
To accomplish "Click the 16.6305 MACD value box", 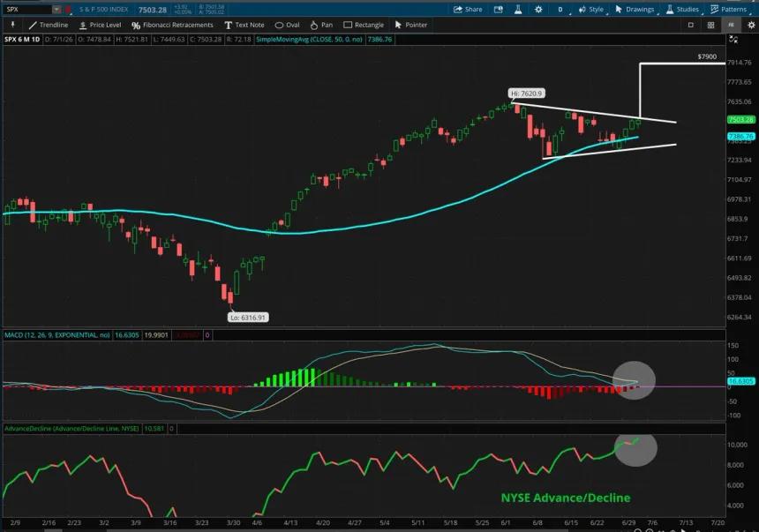I will point(127,335).
